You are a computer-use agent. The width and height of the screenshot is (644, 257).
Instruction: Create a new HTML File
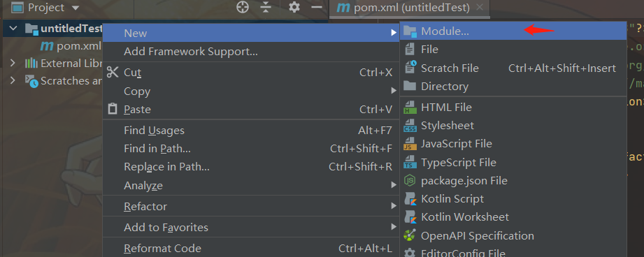pos(513,108)
